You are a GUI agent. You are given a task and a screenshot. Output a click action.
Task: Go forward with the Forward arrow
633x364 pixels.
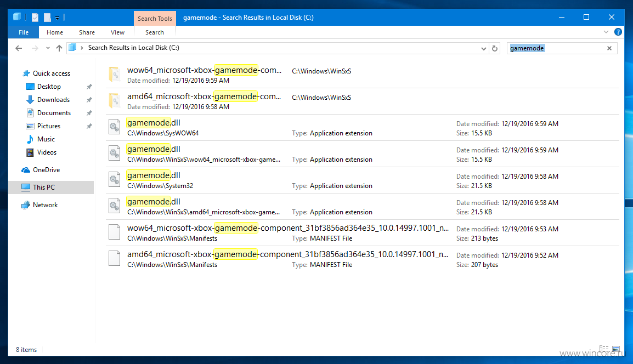[35, 48]
